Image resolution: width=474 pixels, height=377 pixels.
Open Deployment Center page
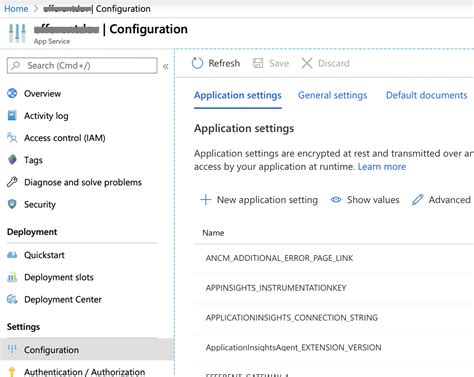[x=63, y=299]
